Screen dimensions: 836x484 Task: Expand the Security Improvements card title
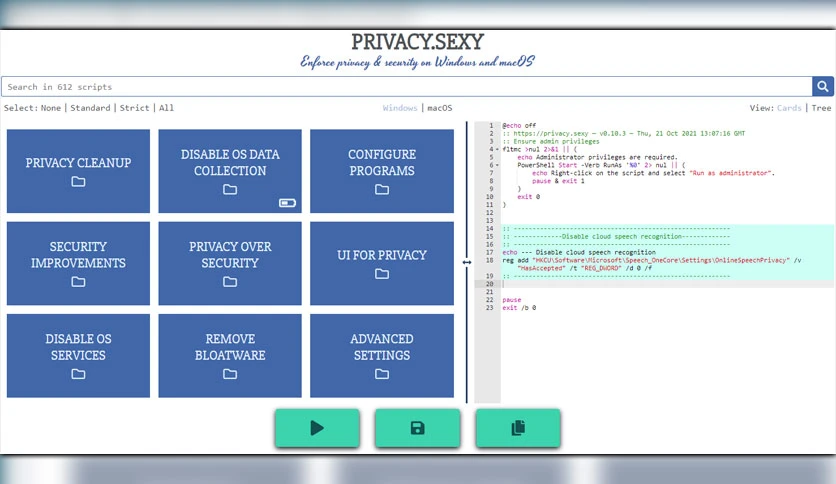78,255
